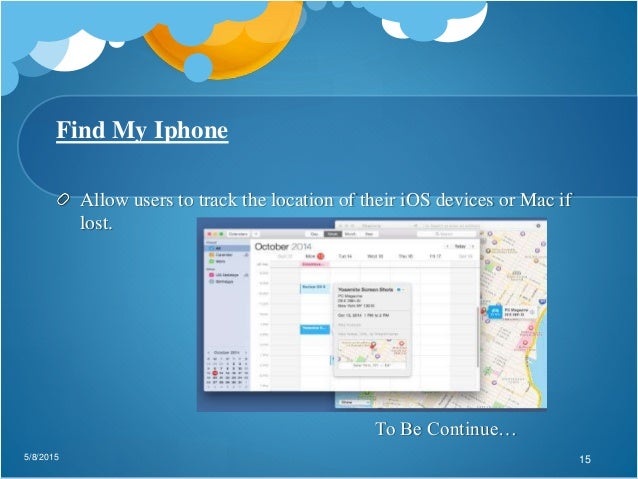Click the Mon 13 day header

pyautogui.click(x=314, y=256)
